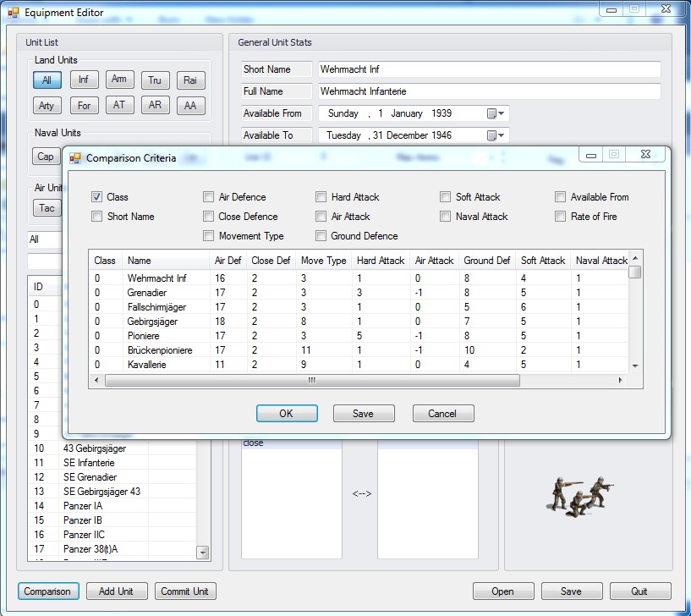Select the Kavallerie table row

click(x=359, y=365)
